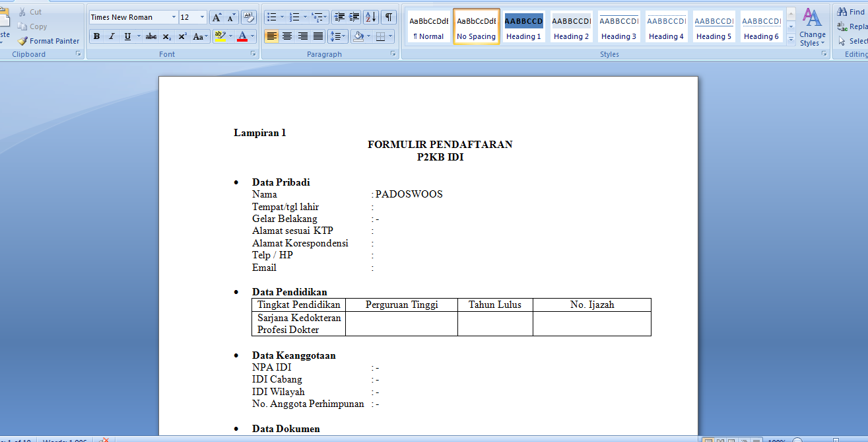The image size is (868, 442).
Task: Open the Find tool
Action: pos(850,11)
